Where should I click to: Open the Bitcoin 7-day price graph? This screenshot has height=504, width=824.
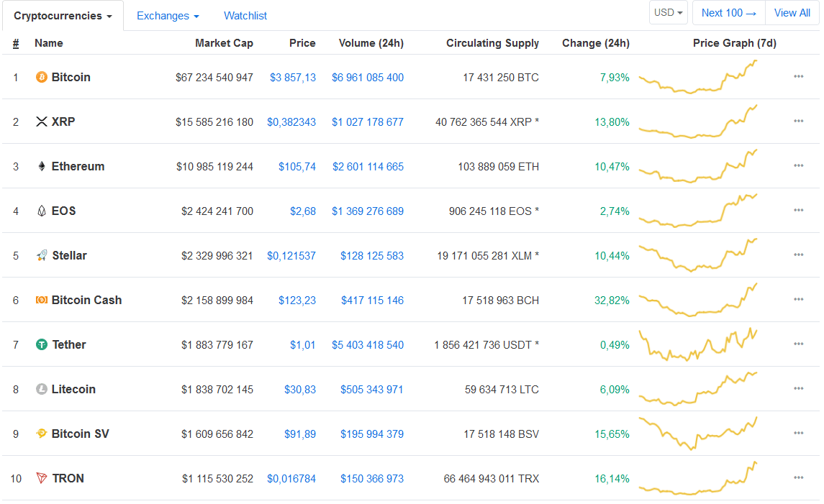click(x=698, y=77)
